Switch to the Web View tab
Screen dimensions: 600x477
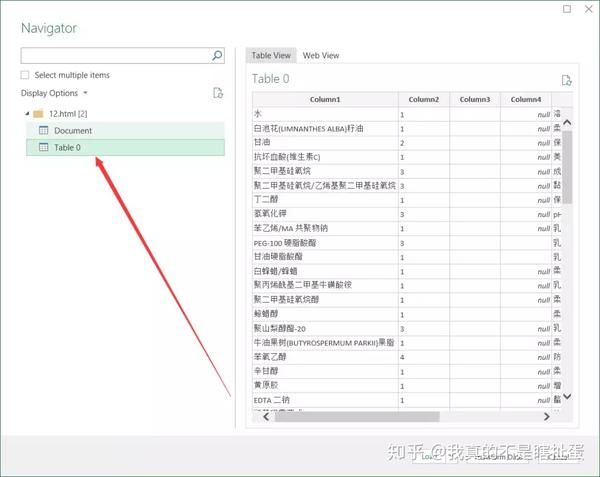click(321, 55)
